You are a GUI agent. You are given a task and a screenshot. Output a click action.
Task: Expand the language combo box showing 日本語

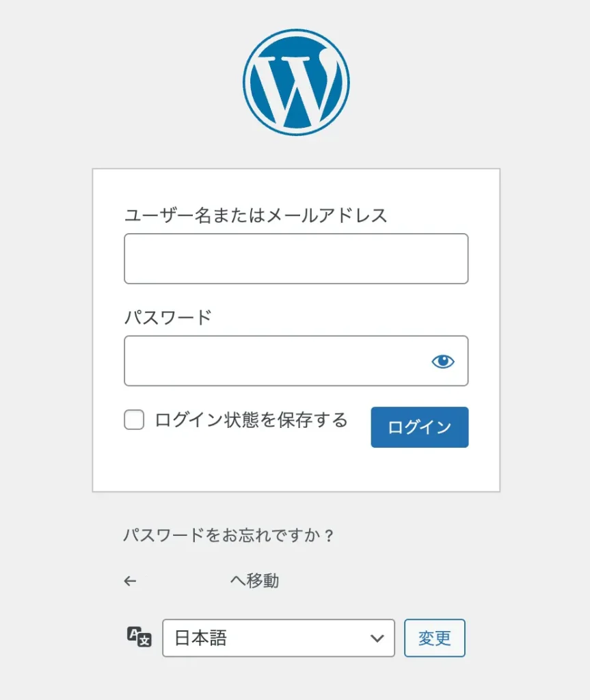278,638
